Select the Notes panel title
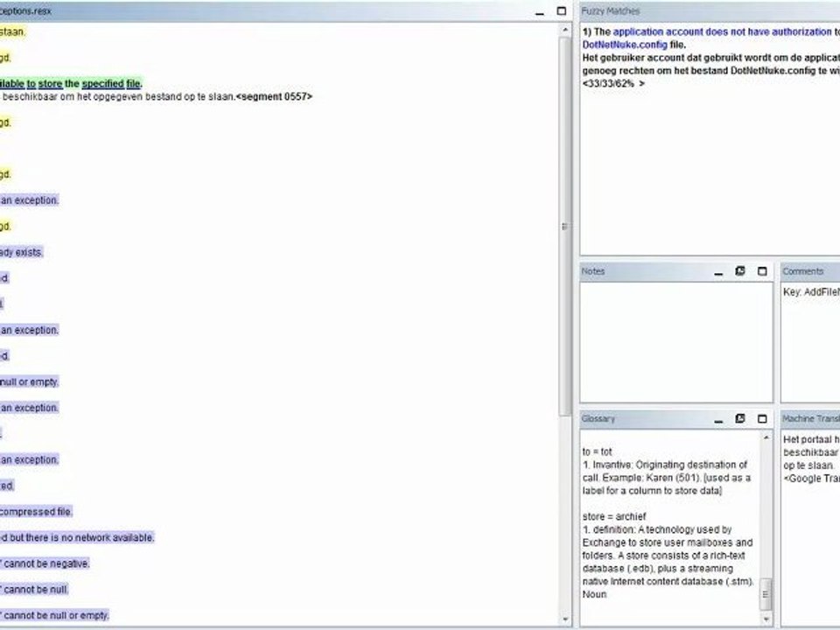The width and height of the screenshot is (840, 630). pos(593,271)
